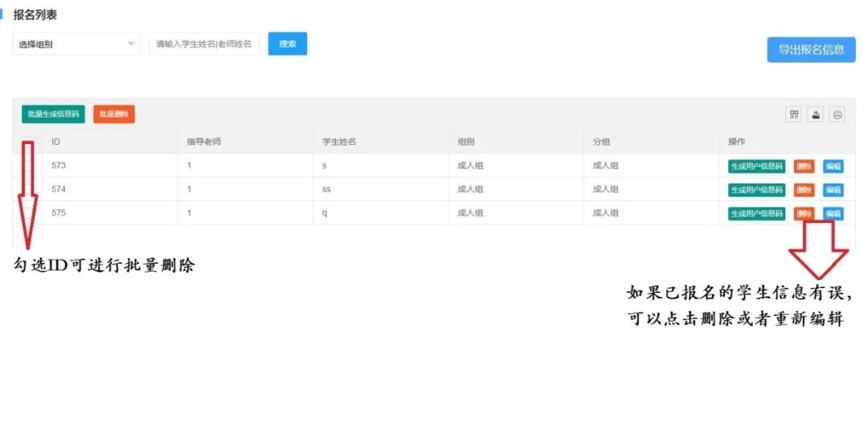Edit the registration with ID 573
This screenshot has width=868, height=424.
833,167
